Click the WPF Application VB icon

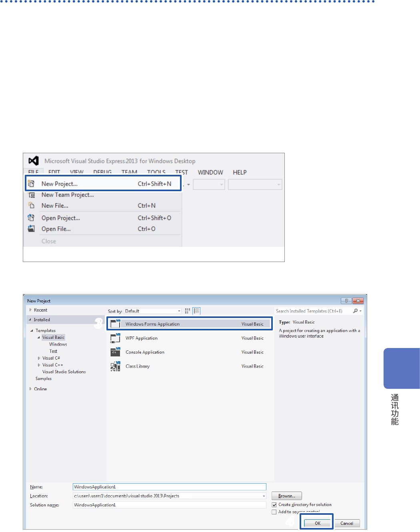coord(116,338)
